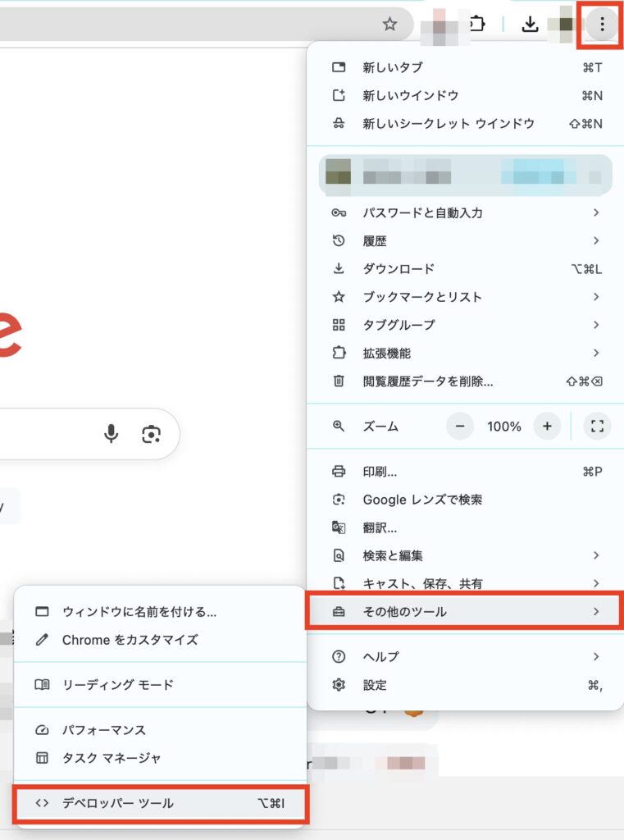Open the その他のツール submenu
624x840 pixels.
tap(465, 612)
